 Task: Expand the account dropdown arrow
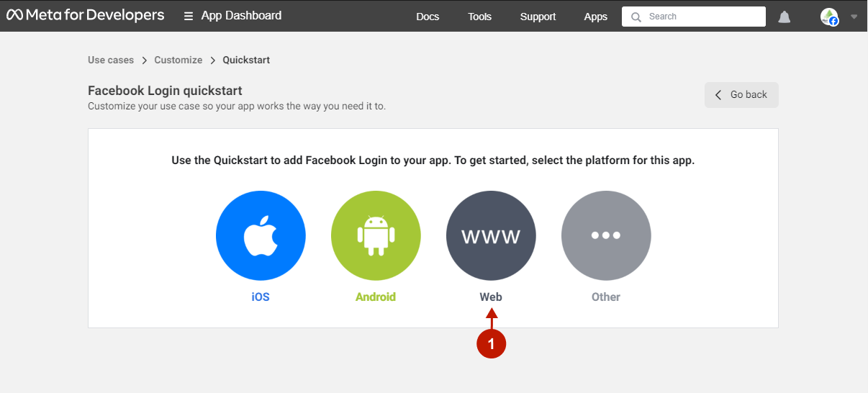click(x=854, y=17)
